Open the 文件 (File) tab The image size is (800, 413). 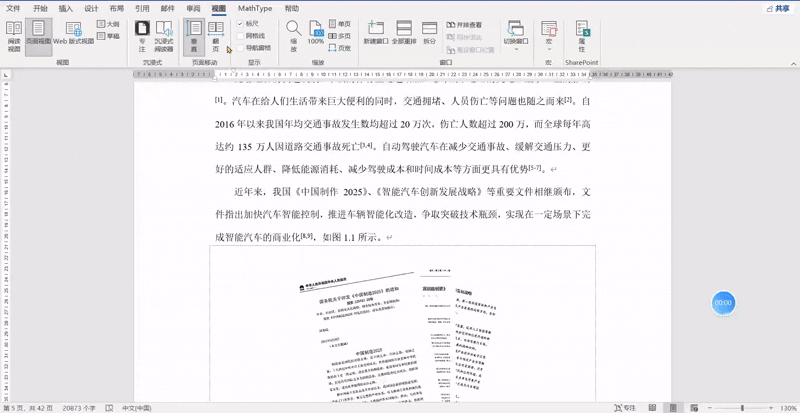pyautogui.click(x=13, y=9)
